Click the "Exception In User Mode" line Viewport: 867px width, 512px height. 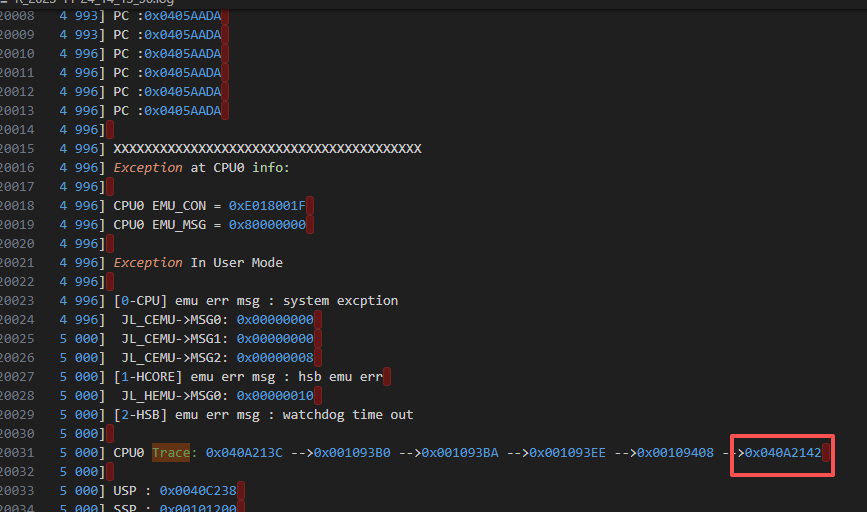pos(198,263)
